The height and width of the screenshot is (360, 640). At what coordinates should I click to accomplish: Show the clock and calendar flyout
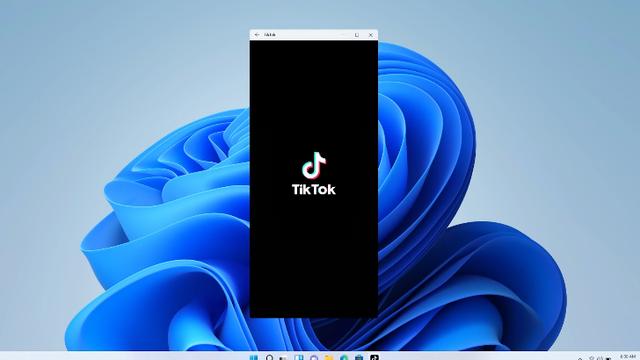coord(628,356)
